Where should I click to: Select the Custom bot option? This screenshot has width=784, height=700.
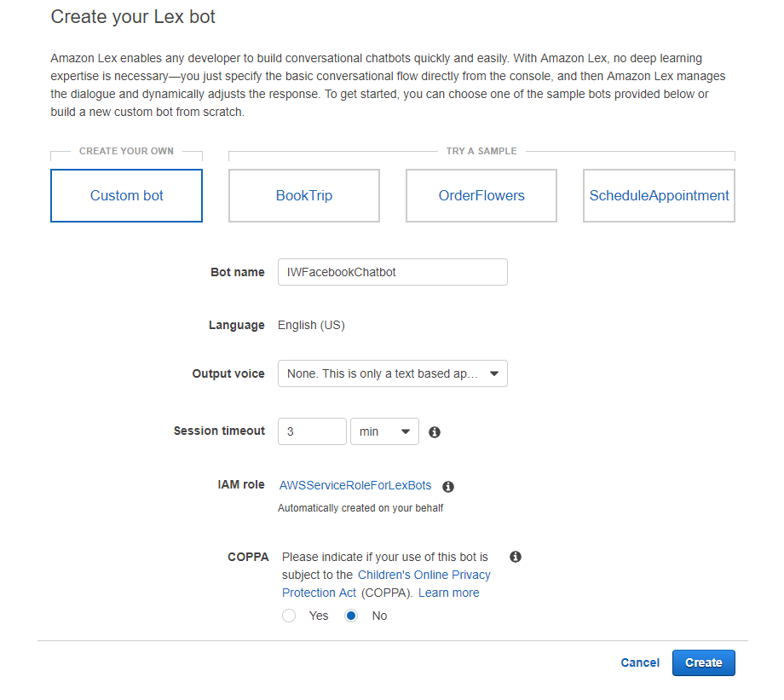tap(126, 195)
